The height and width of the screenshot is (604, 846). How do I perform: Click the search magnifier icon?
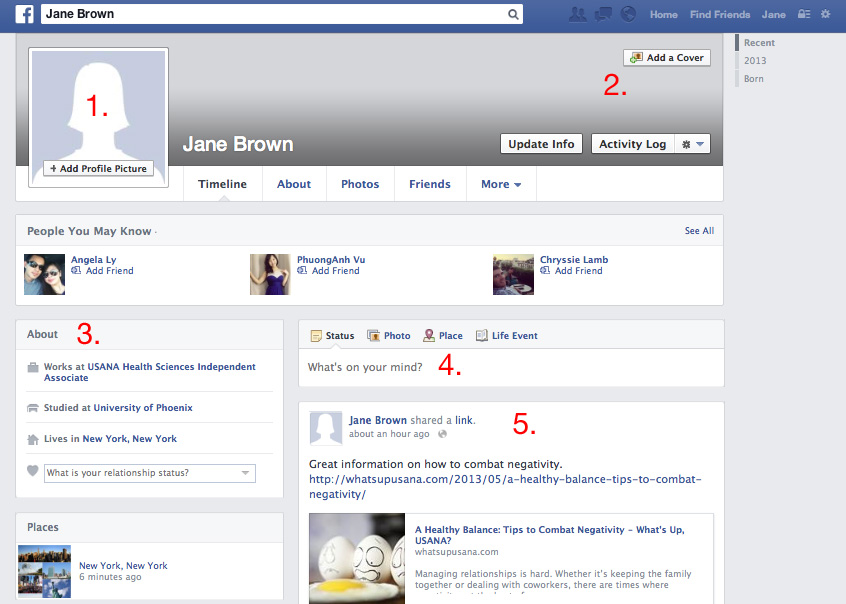[513, 15]
